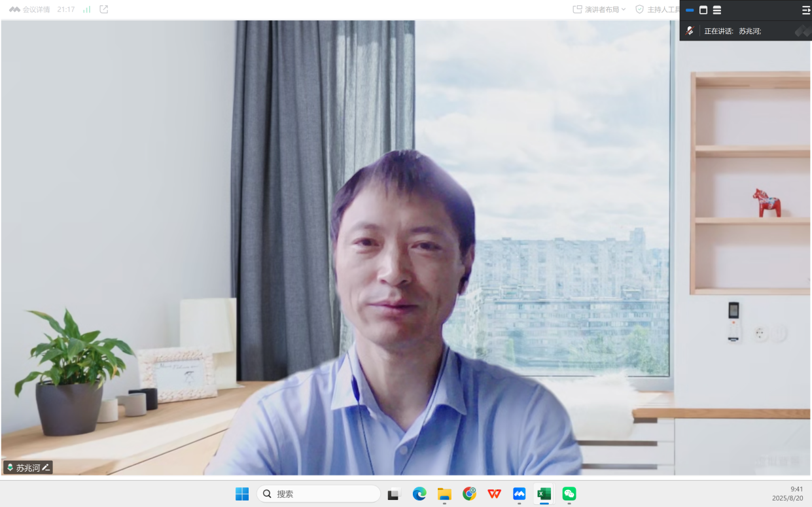
Task: Open Task View from the taskbar
Action: 393,494
